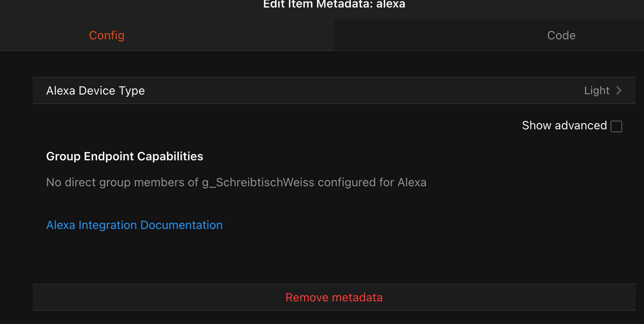Click the word Type in the device row
Image resolution: width=644 pixels, height=324 pixels.
tap(131, 91)
